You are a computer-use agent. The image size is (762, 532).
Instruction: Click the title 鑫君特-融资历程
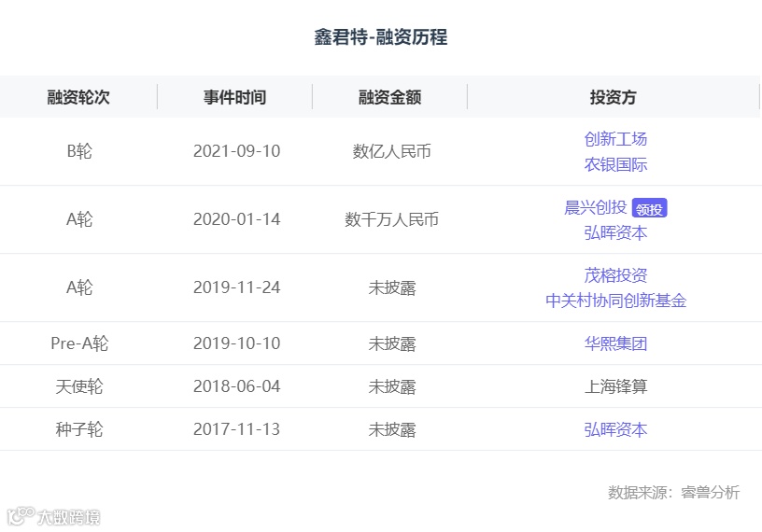tap(380, 37)
